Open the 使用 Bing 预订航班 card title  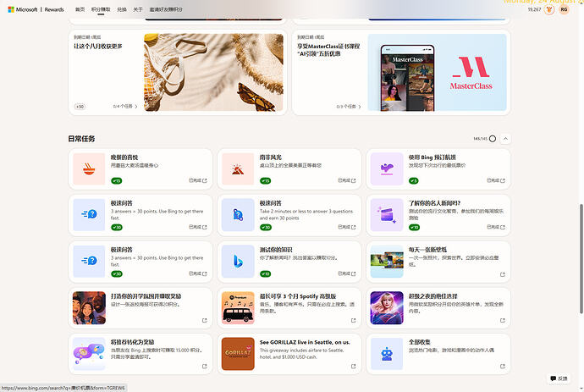(x=432, y=157)
